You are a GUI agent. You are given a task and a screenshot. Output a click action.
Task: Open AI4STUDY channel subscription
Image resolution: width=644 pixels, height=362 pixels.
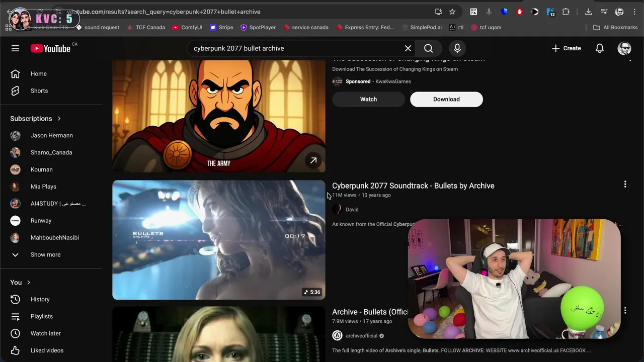51,204
